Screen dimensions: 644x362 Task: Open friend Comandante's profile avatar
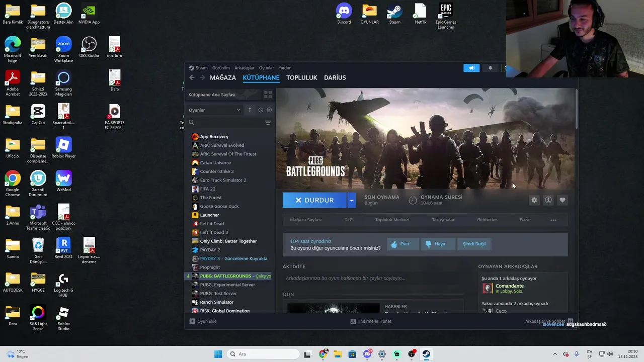pyautogui.click(x=488, y=288)
